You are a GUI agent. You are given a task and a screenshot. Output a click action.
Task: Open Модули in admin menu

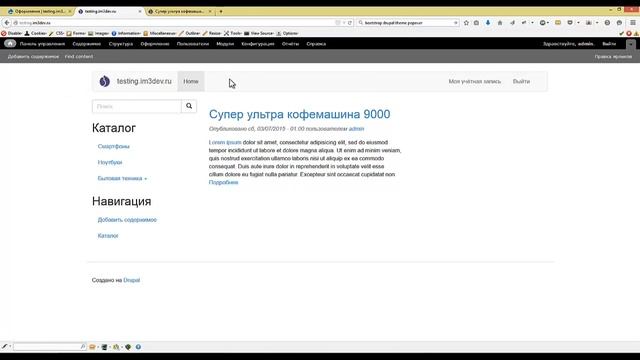[x=225, y=44]
